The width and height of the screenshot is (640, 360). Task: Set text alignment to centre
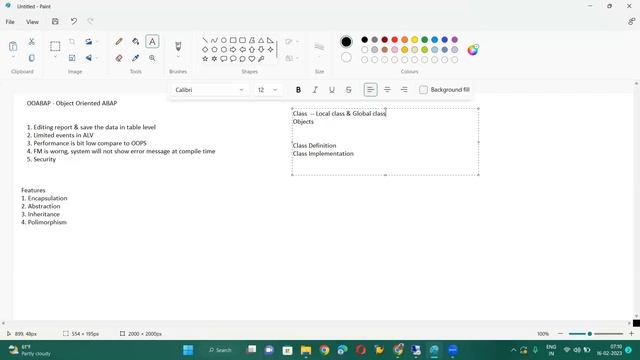[x=387, y=90]
